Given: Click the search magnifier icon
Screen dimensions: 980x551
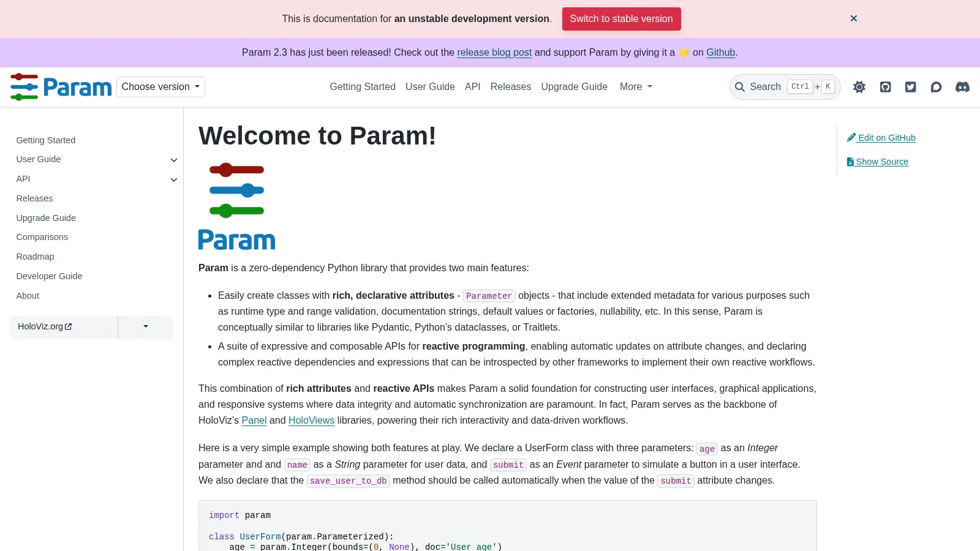Looking at the screenshot, I should click(740, 87).
